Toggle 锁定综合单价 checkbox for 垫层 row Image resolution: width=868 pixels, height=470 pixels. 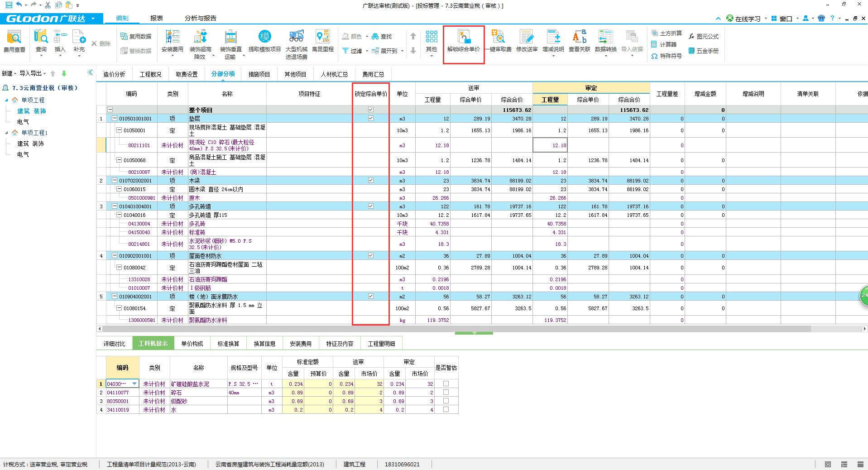371,119
